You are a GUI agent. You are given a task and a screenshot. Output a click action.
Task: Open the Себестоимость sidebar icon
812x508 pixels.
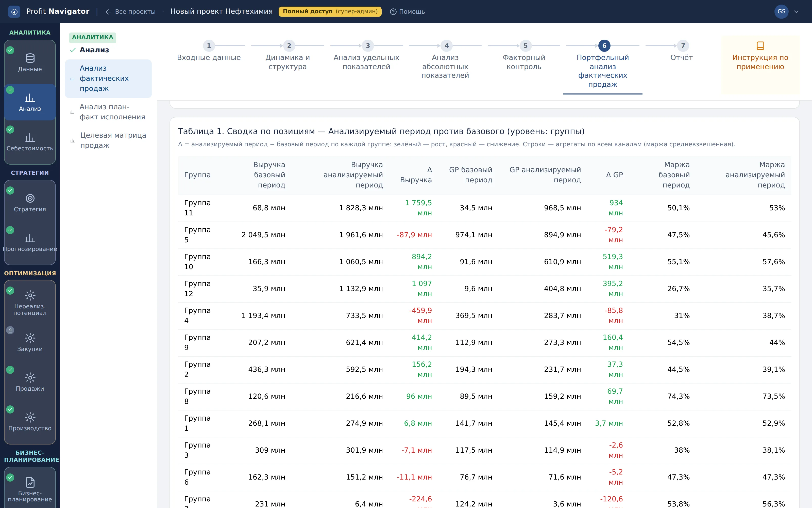30,137
